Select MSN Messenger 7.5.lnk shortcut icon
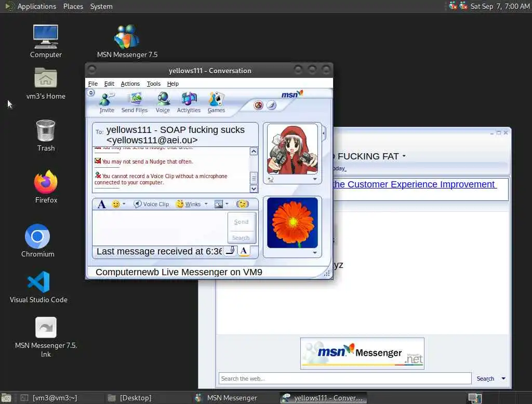 46,338
